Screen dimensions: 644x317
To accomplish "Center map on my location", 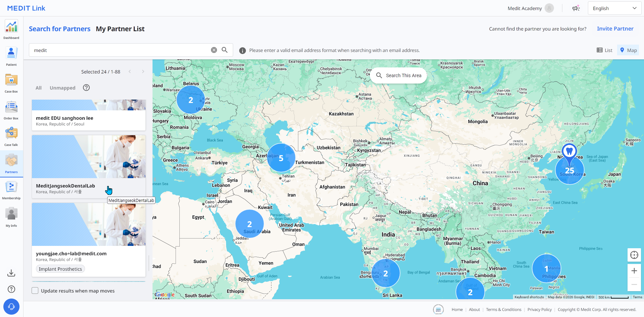I will click(634, 255).
